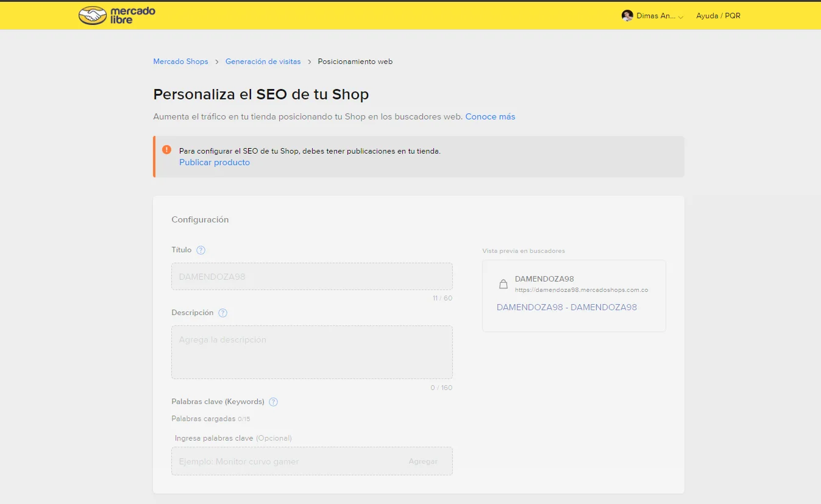Click the Conoce más link

point(490,116)
